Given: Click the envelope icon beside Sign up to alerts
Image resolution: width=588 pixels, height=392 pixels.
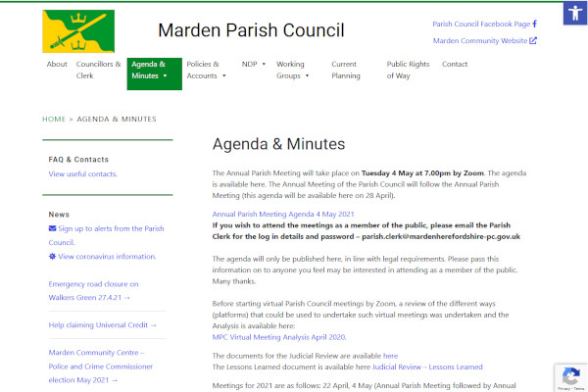Looking at the screenshot, I should (52, 228).
